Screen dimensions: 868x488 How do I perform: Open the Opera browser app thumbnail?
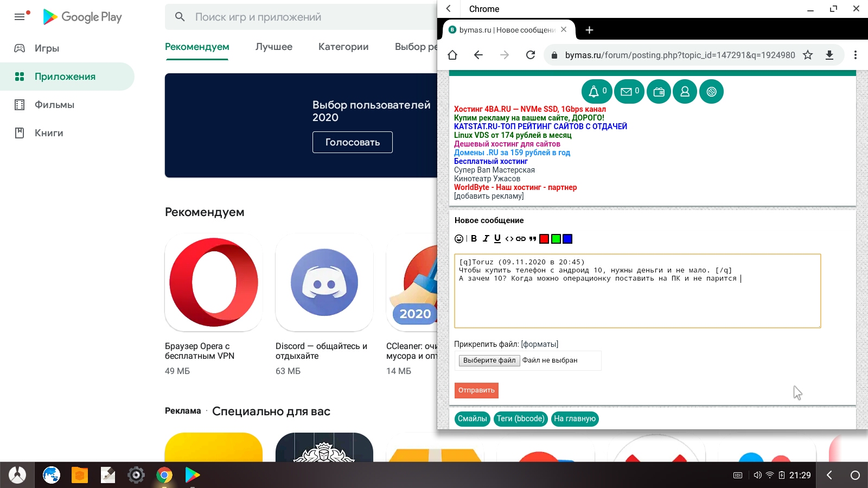tap(214, 282)
